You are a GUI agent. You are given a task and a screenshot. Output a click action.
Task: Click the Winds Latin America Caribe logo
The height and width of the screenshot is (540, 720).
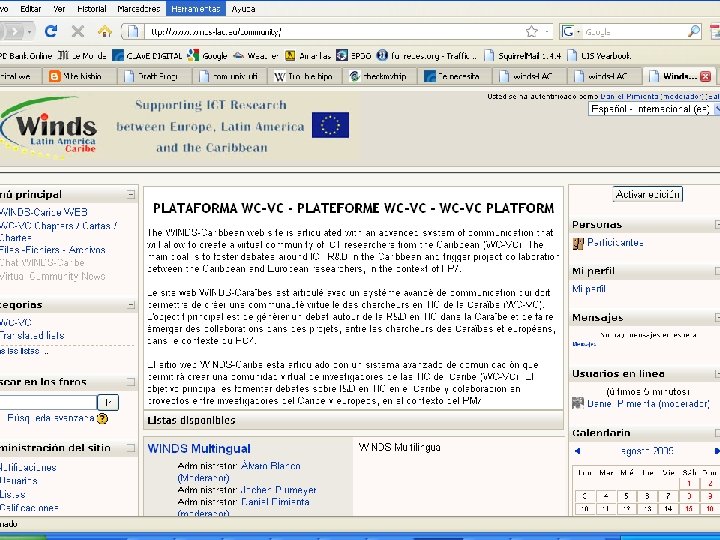(48, 128)
